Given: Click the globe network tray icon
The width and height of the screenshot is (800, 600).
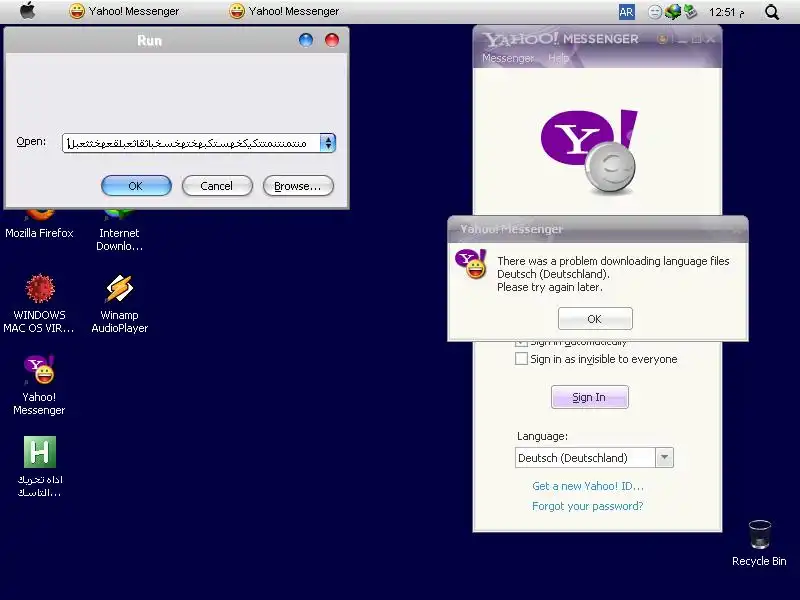Looking at the screenshot, I should point(672,12).
